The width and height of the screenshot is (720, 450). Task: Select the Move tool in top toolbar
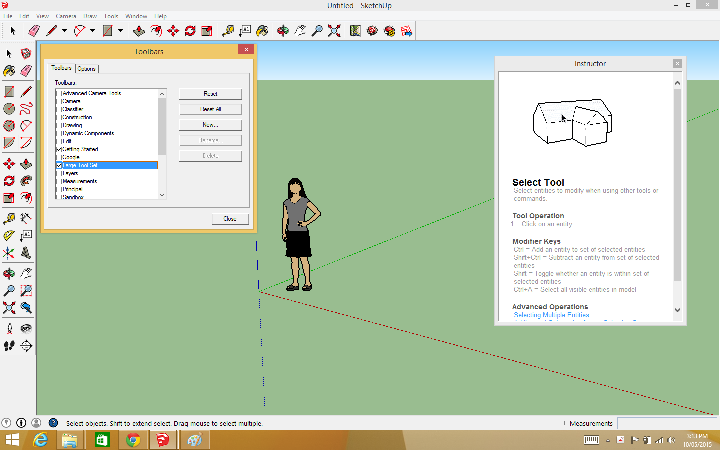point(174,31)
